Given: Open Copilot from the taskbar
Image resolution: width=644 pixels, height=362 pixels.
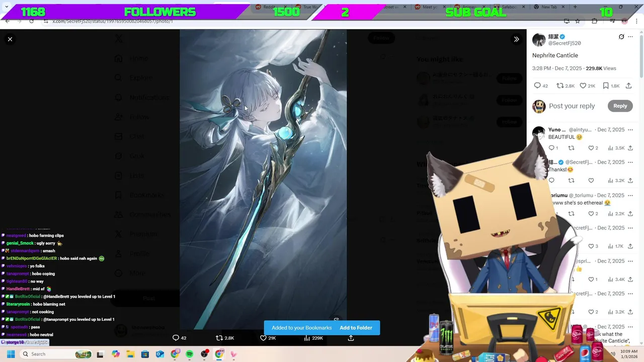Looking at the screenshot, I should 116,354.
